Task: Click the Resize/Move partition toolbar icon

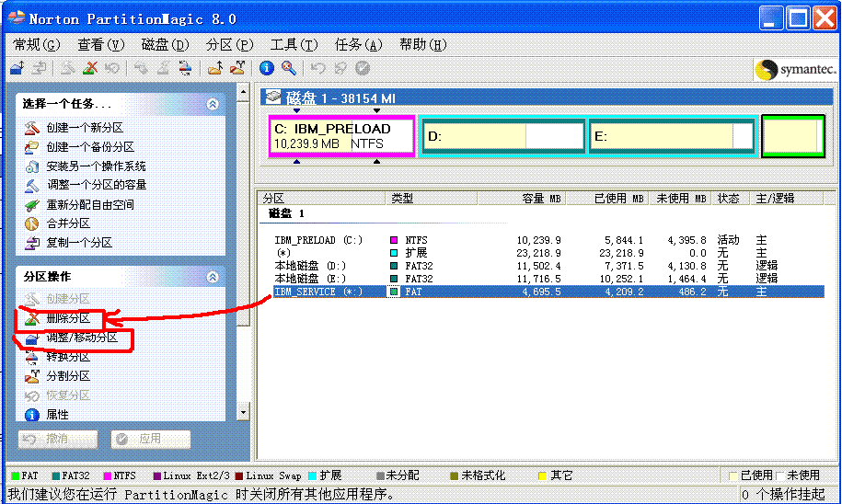Action: click(17, 68)
